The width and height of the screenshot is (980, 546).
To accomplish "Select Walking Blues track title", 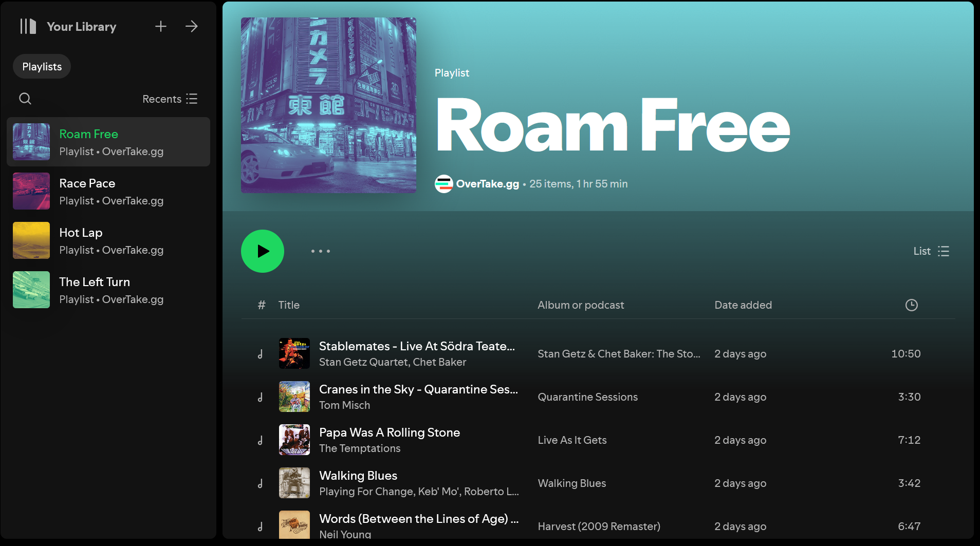I will click(358, 476).
